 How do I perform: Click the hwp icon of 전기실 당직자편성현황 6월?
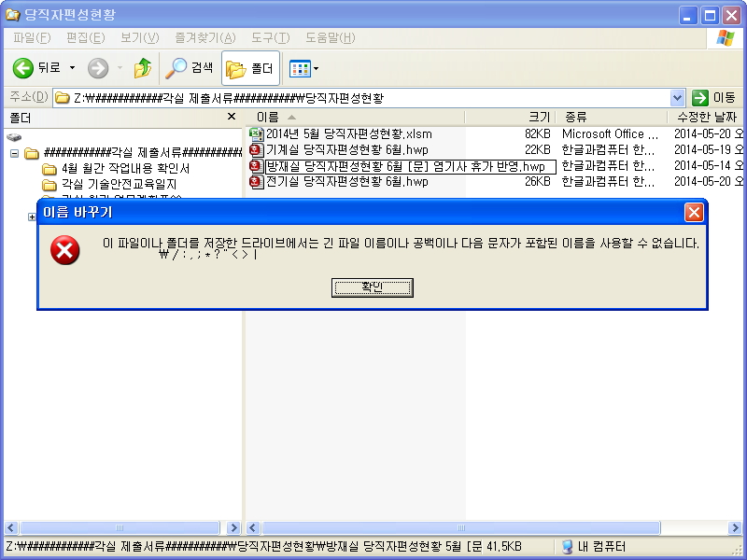click(x=256, y=181)
